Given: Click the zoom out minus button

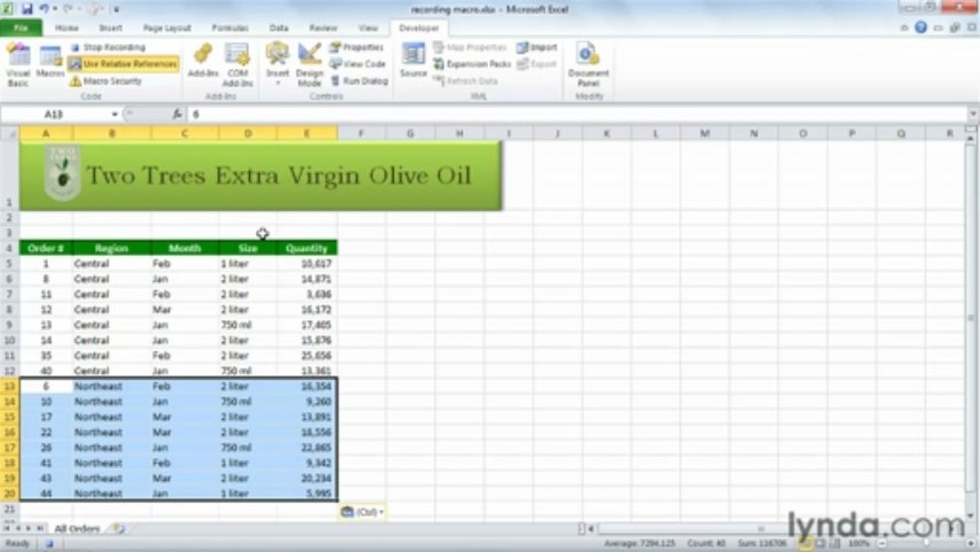Looking at the screenshot, I should tap(880, 544).
